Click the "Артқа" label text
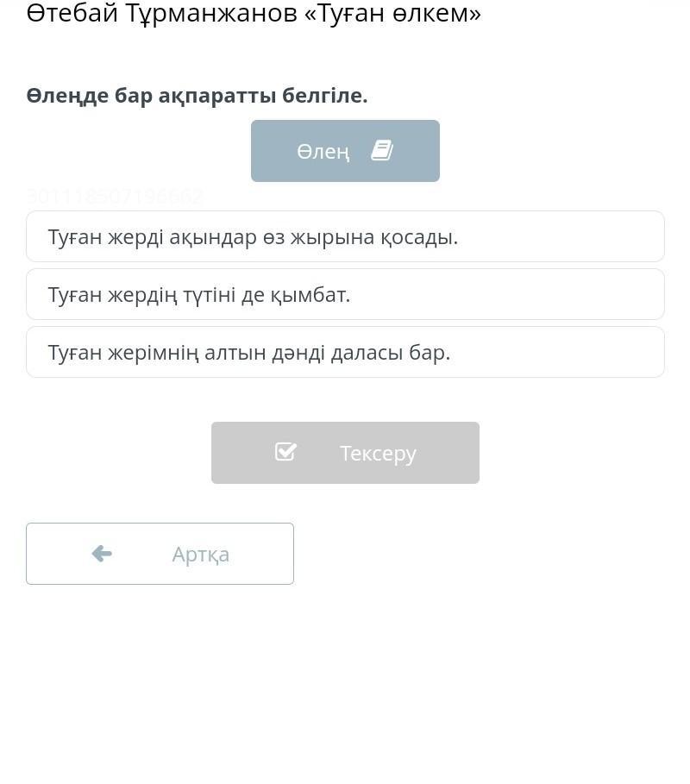This screenshot has height=784, width=690. [200, 554]
